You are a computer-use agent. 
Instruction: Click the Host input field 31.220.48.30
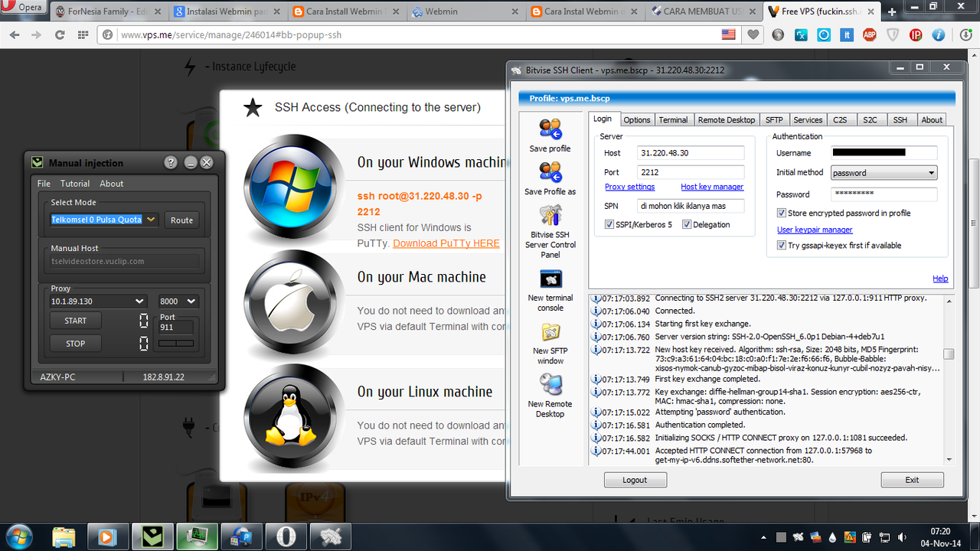(x=691, y=153)
